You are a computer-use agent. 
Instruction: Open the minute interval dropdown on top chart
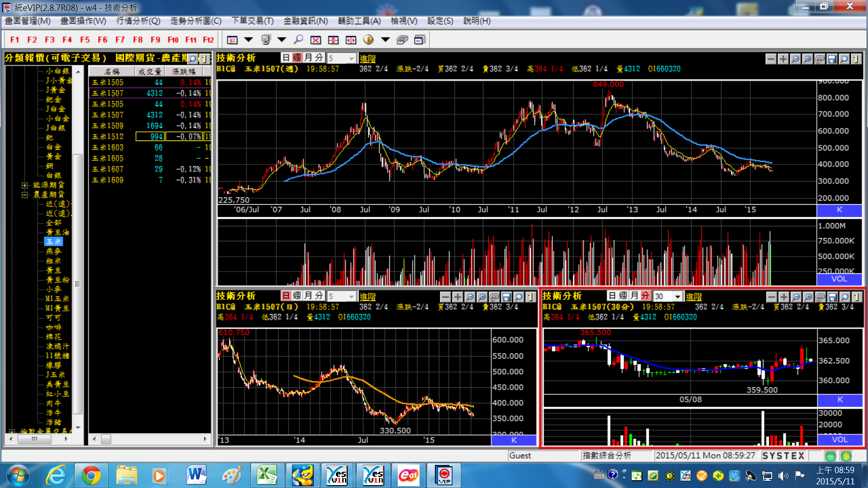352,58
